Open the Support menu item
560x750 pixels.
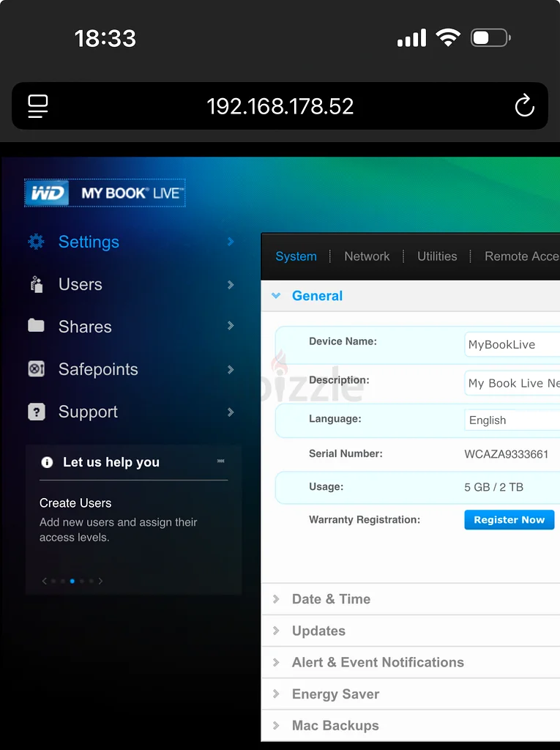pyautogui.click(x=88, y=412)
